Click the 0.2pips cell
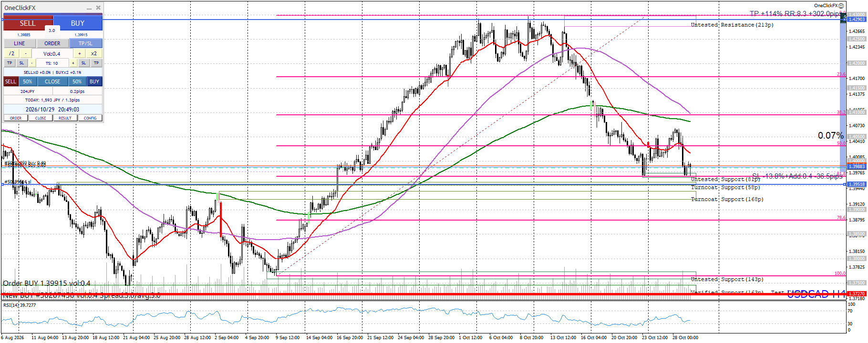 click(x=77, y=91)
